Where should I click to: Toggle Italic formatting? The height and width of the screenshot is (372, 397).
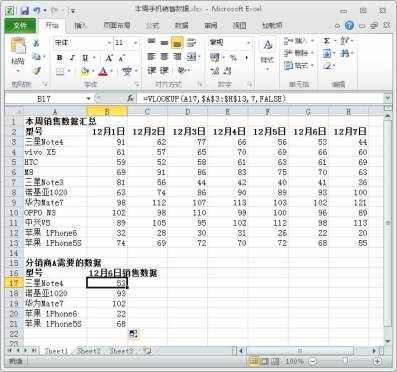[72, 58]
